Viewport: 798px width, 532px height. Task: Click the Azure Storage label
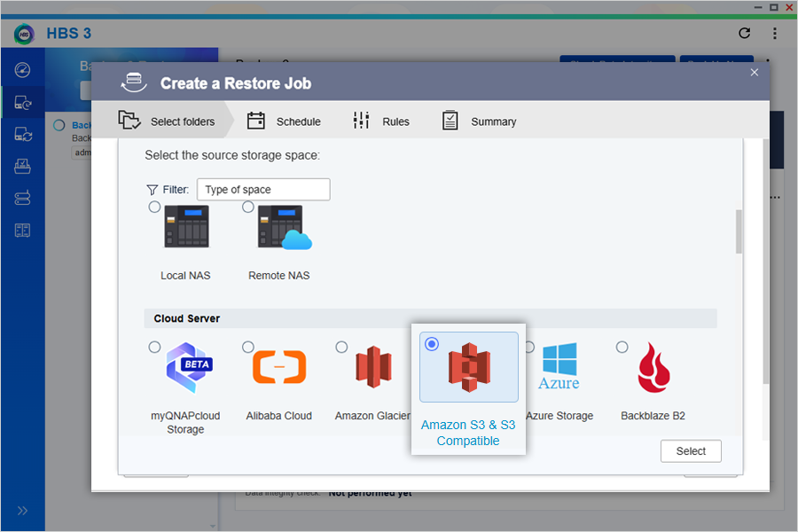pos(559,416)
